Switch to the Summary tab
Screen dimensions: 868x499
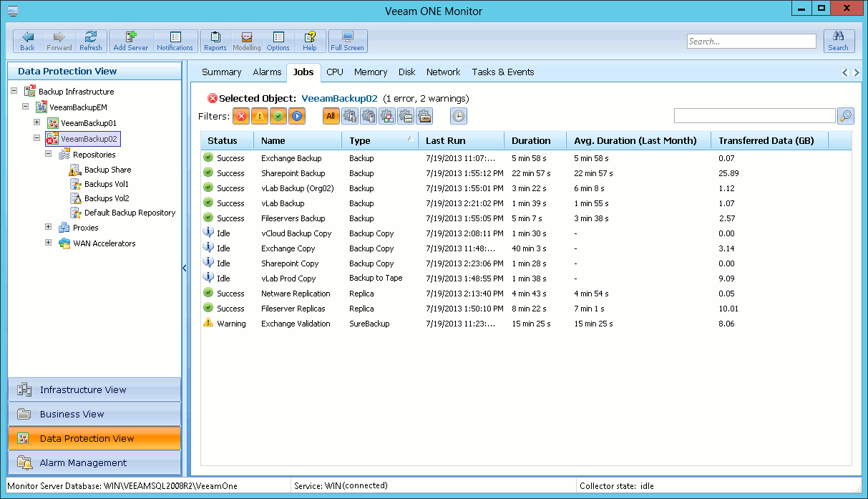click(x=222, y=72)
